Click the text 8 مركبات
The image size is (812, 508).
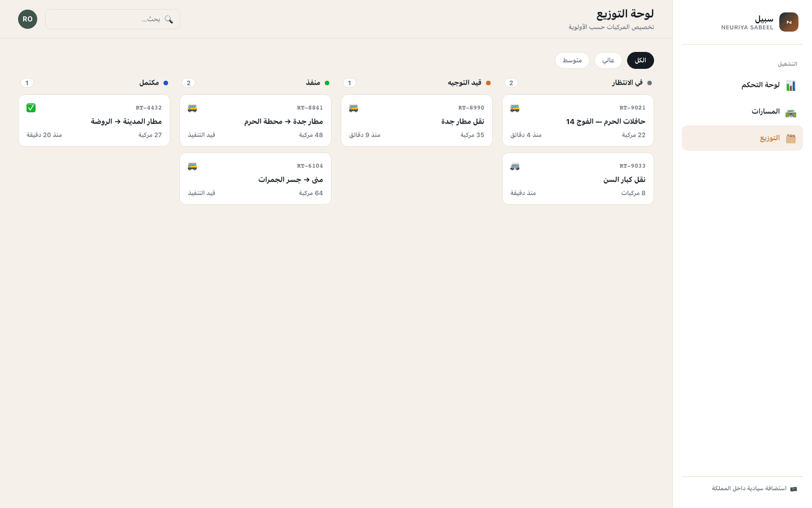[x=633, y=193]
